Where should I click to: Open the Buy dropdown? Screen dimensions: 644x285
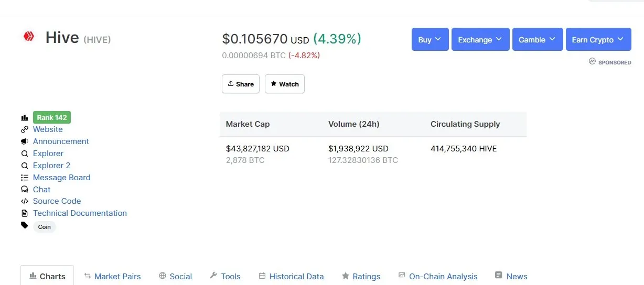pyautogui.click(x=430, y=39)
